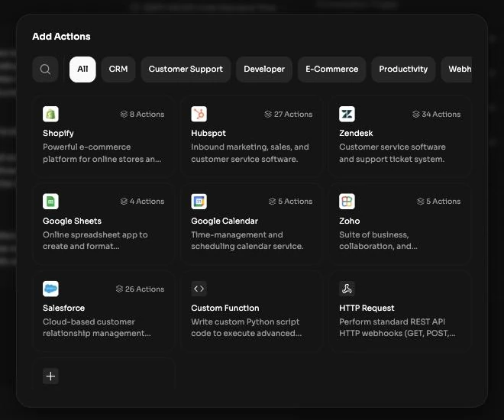This screenshot has height=420, width=504.
Task: Show Developer category actions
Action: pyautogui.click(x=264, y=69)
